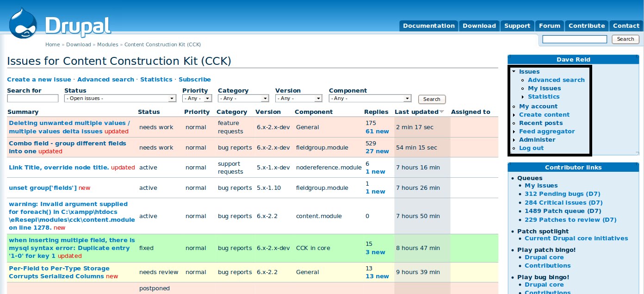
Task: Open 'Current Drupal core initiatives' link
Action: click(576, 238)
